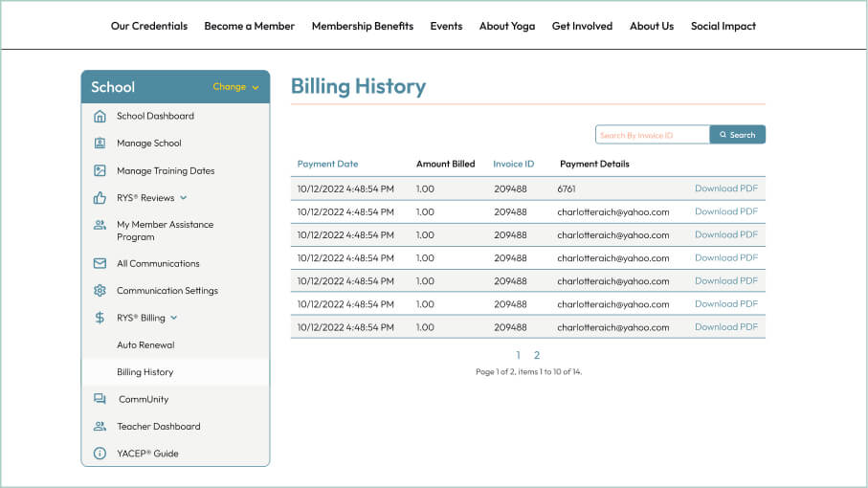Image resolution: width=868 pixels, height=488 pixels.
Task: Select Auto Renewal in the sidebar
Action: (145, 344)
